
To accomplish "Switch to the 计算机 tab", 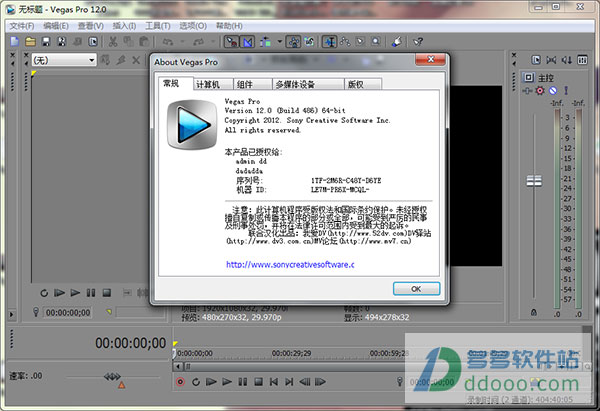I will pos(213,84).
